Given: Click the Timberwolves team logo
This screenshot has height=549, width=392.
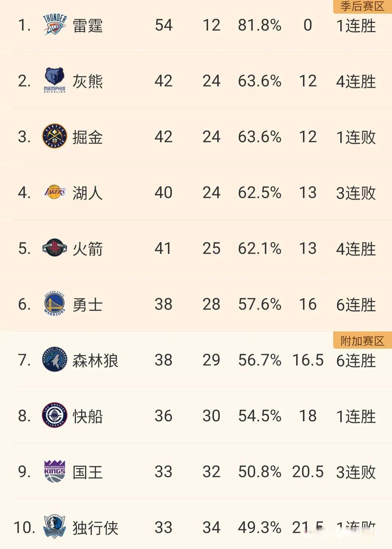Looking at the screenshot, I should pyautogui.click(x=54, y=360).
